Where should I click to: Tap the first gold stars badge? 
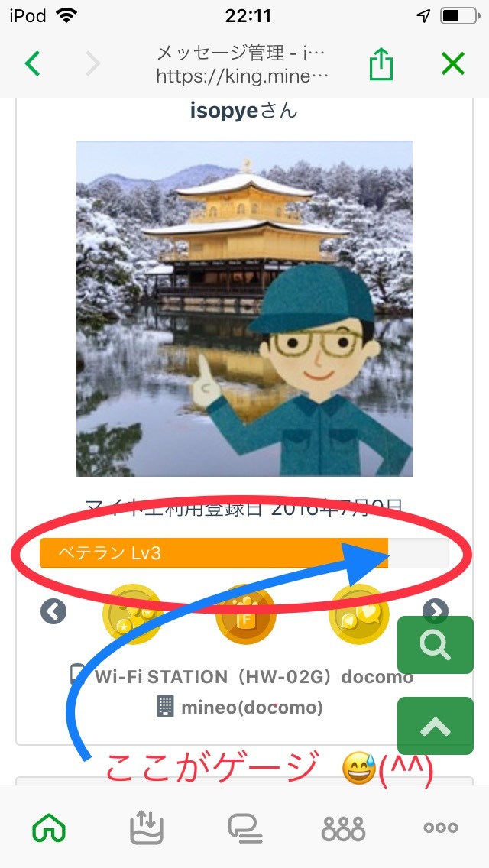point(132,614)
